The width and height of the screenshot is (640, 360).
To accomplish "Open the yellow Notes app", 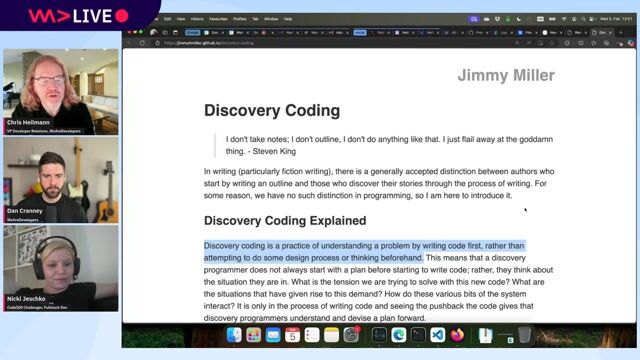I will 331,335.
